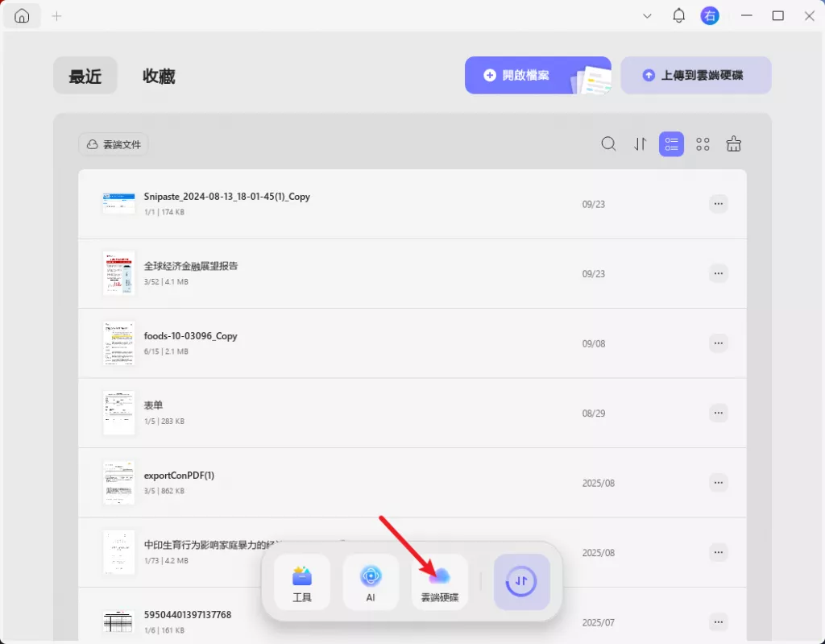Viewport: 825px width, 644px height.
Task: Open more options for 中印生育行为 file
Action: pyautogui.click(x=718, y=552)
